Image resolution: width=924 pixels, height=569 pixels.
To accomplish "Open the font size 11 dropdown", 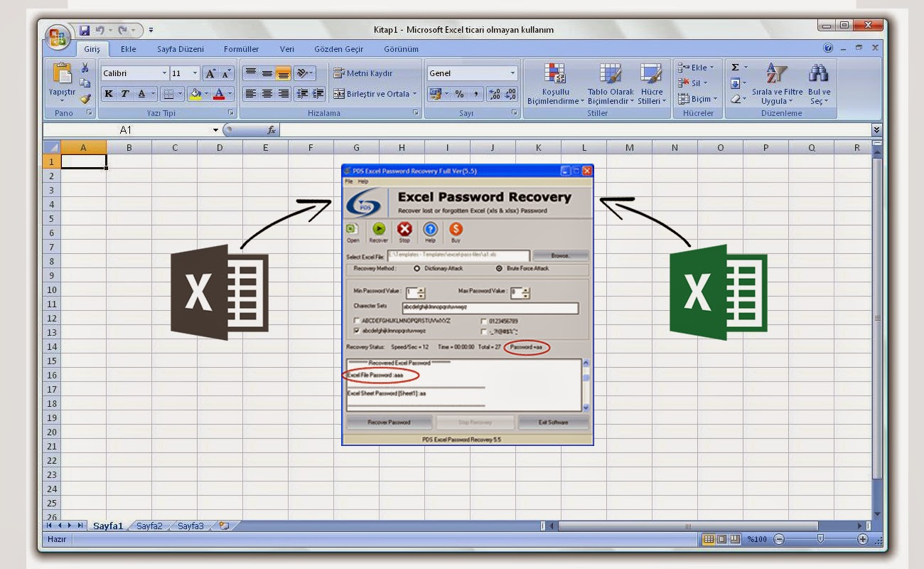I will coord(194,73).
